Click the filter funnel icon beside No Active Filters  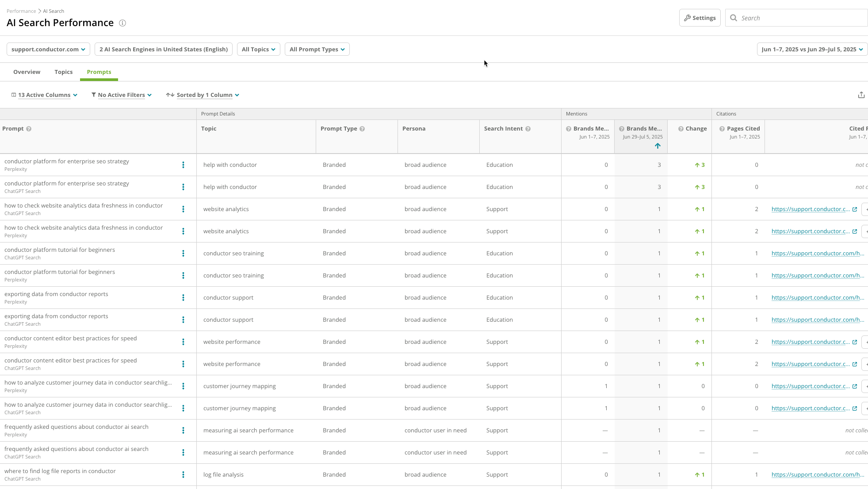pos(93,95)
